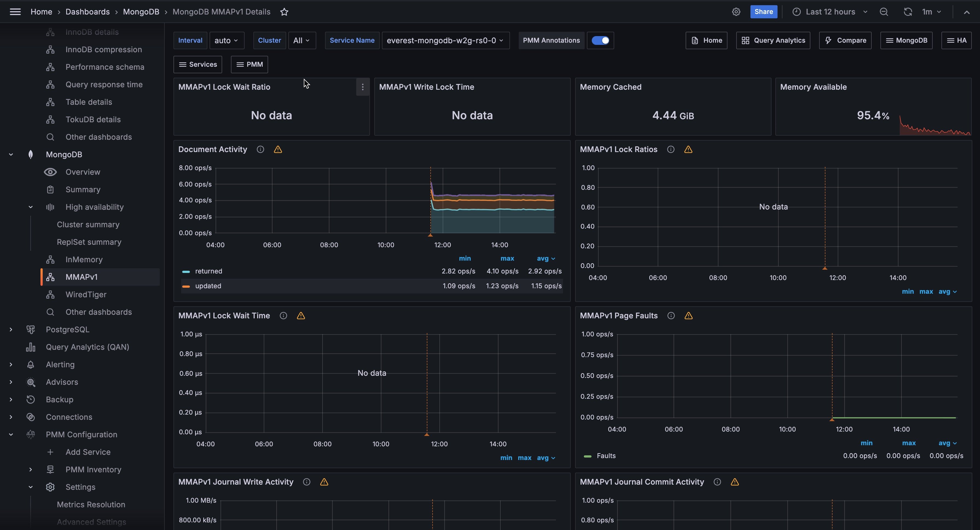Click Document Activity info icon
This screenshot has height=530, width=980.
(x=260, y=149)
